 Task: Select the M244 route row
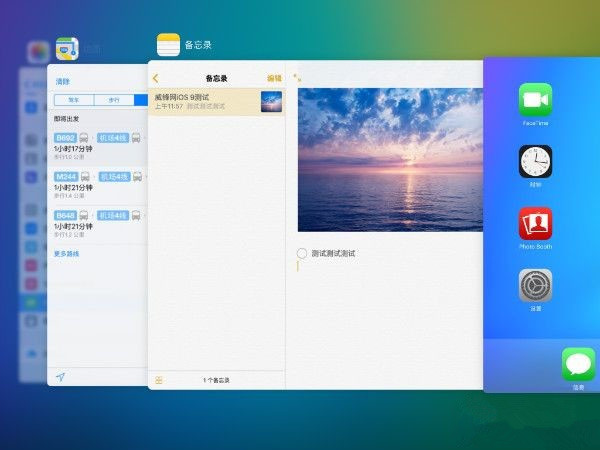98,186
